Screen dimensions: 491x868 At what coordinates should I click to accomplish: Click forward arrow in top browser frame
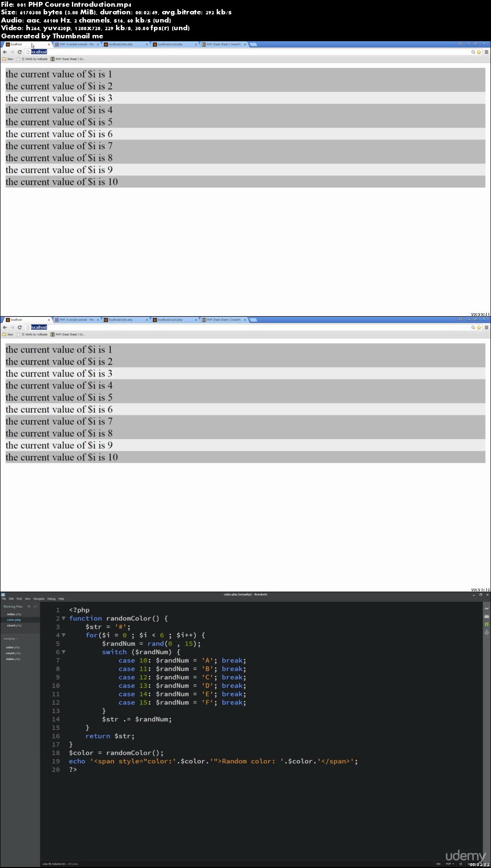click(12, 52)
